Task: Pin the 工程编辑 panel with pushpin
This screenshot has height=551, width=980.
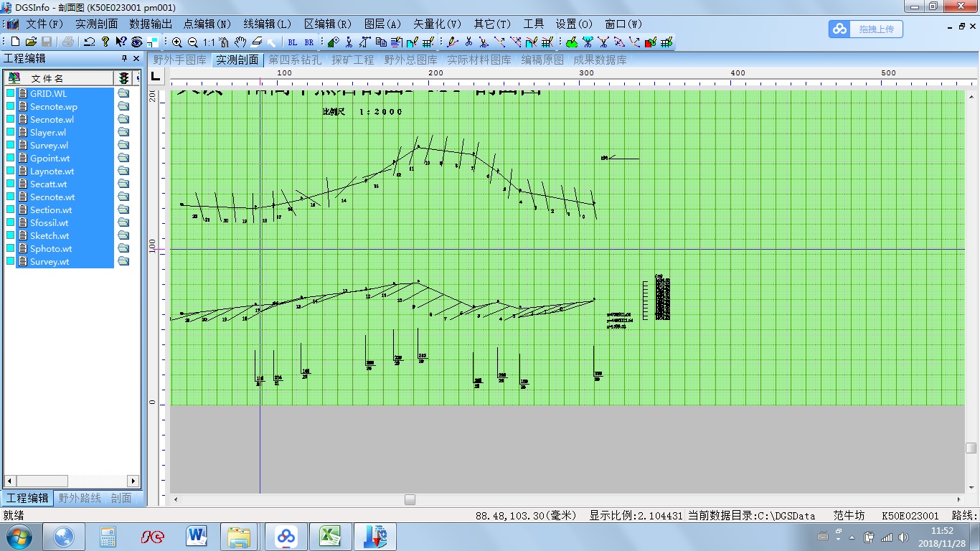Action: coord(123,58)
